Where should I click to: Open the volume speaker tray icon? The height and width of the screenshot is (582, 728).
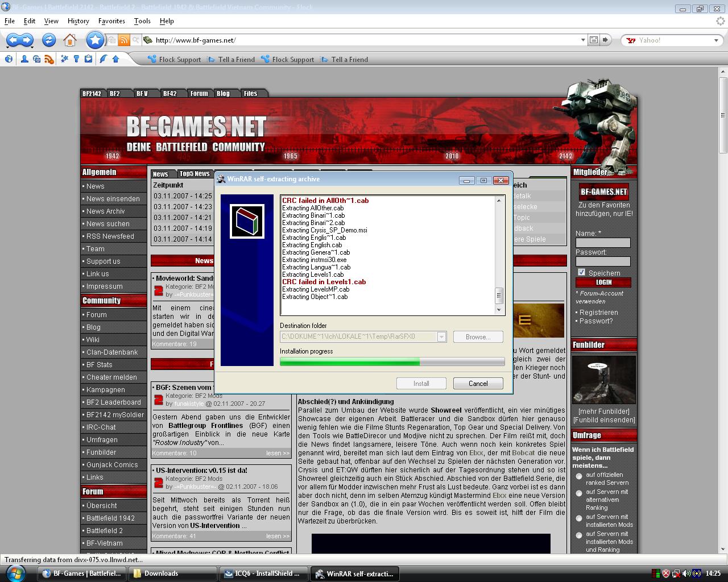pos(687,573)
